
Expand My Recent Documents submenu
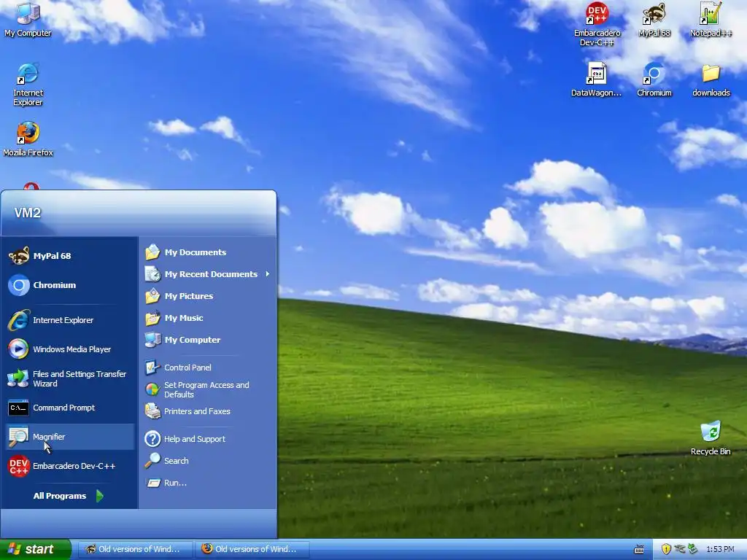click(208, 274)
